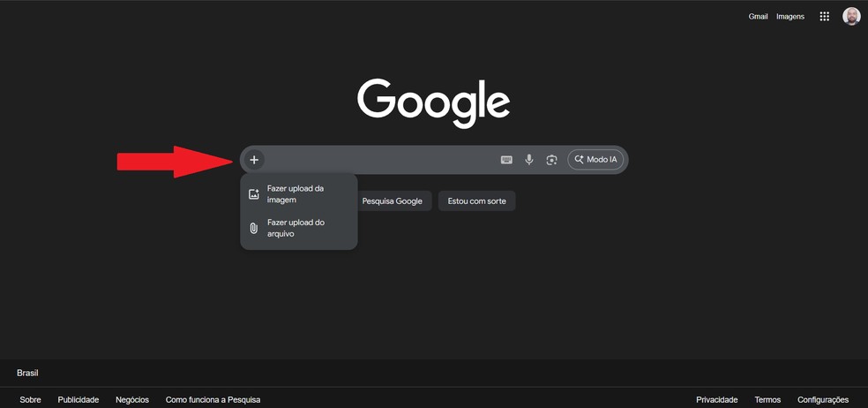
Task: Click the plus button in search bar
Action: (x=254, y=160)
